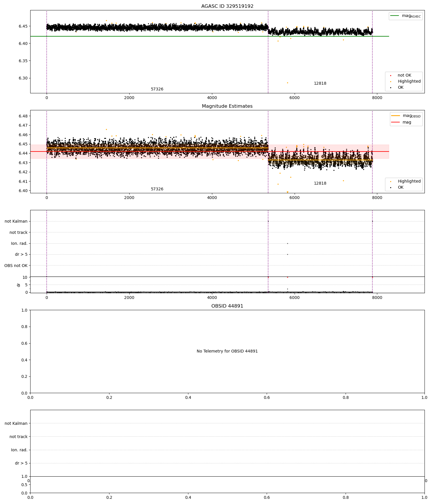Image resolution: width=432 pixels, height=504 pixels.
Task: Click 'Ion. rad.' label in the bottom empty panel
Action: [x=19, y=450]
